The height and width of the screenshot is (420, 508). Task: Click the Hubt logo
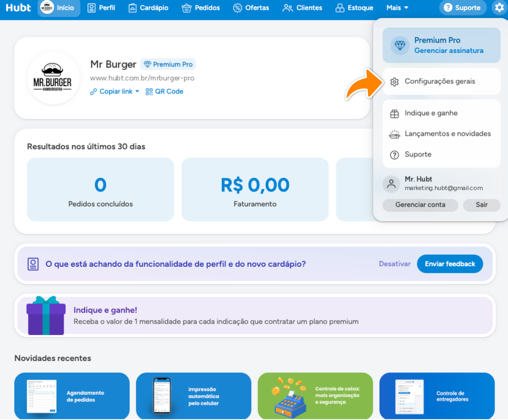(x=18, y=8)
